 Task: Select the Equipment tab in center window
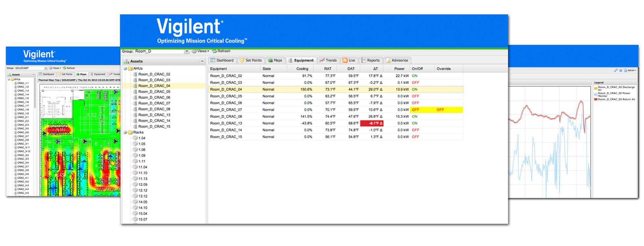tap(301, 60)
